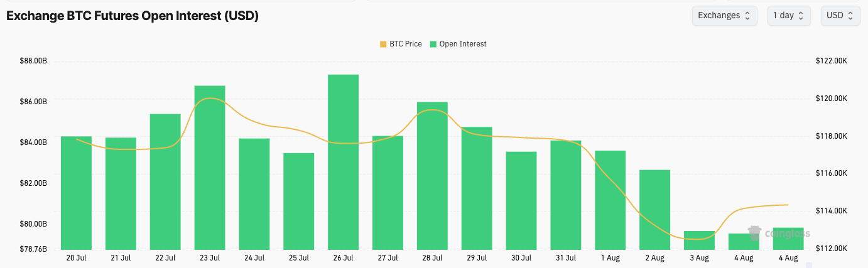Click the 29 Jul date axis label
868x268 pixels.
pos(477,257)
